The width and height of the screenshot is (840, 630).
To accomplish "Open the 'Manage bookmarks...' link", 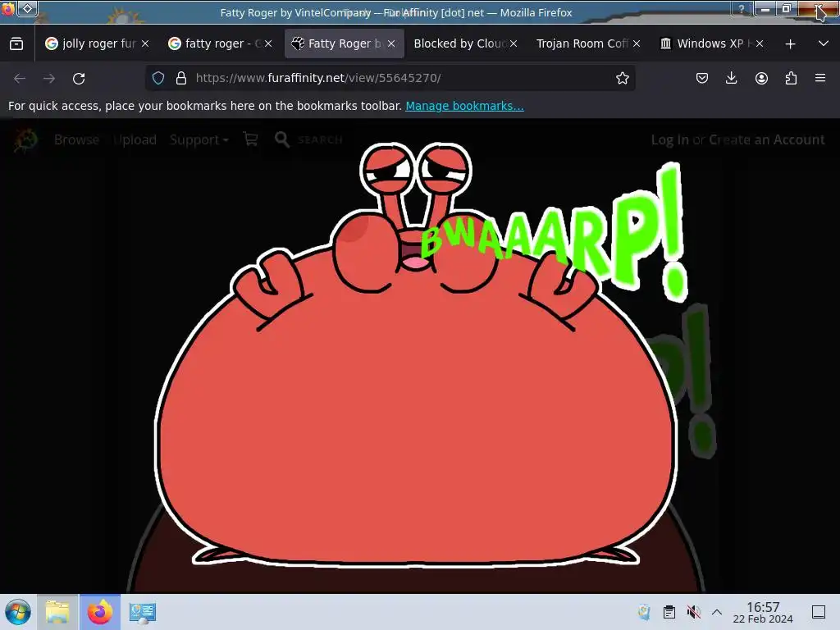I will click(464, 106).
